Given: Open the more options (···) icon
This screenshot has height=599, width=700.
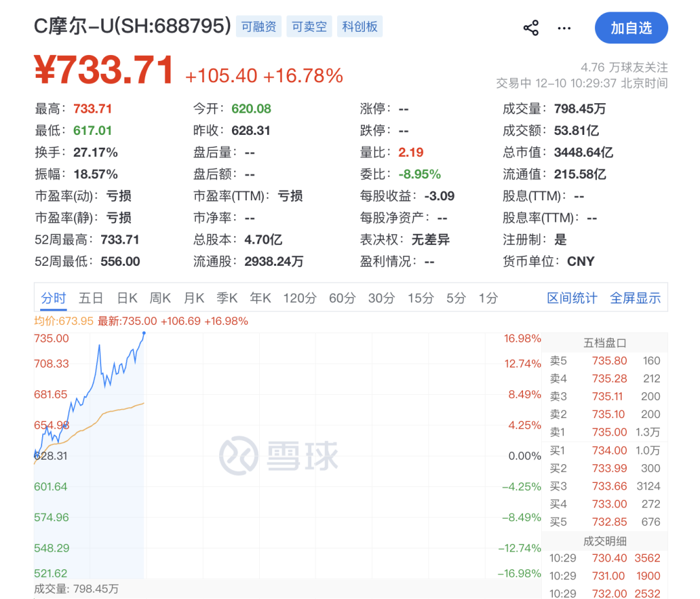Looking at the screenshot, I should 563,28.
